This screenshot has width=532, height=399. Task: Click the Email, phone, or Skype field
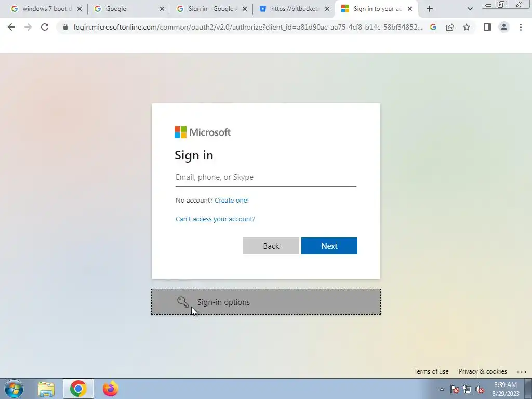point(265,177)
